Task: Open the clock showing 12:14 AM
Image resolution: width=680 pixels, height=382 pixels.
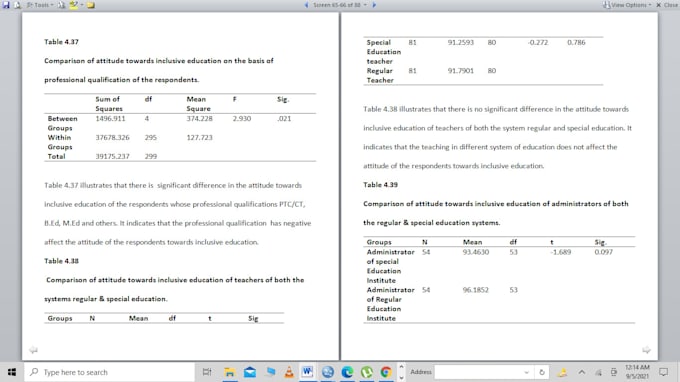Action: [x=637, y=372]
